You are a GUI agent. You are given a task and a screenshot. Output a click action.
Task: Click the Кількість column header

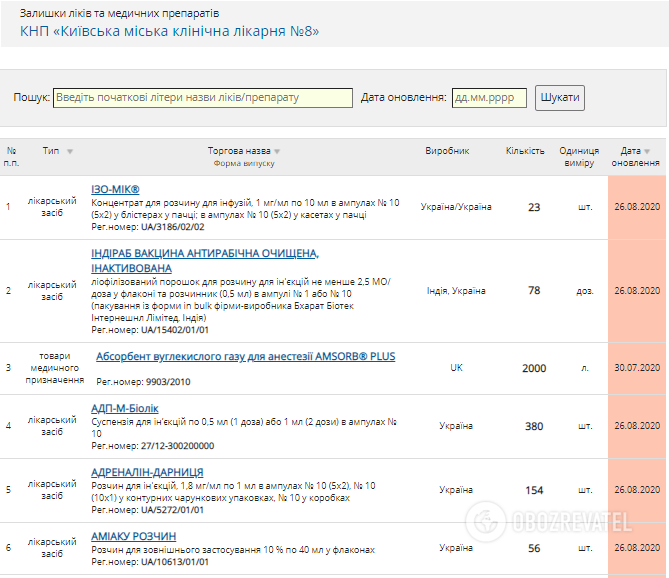pyautogui.click(x=525, y=151)
